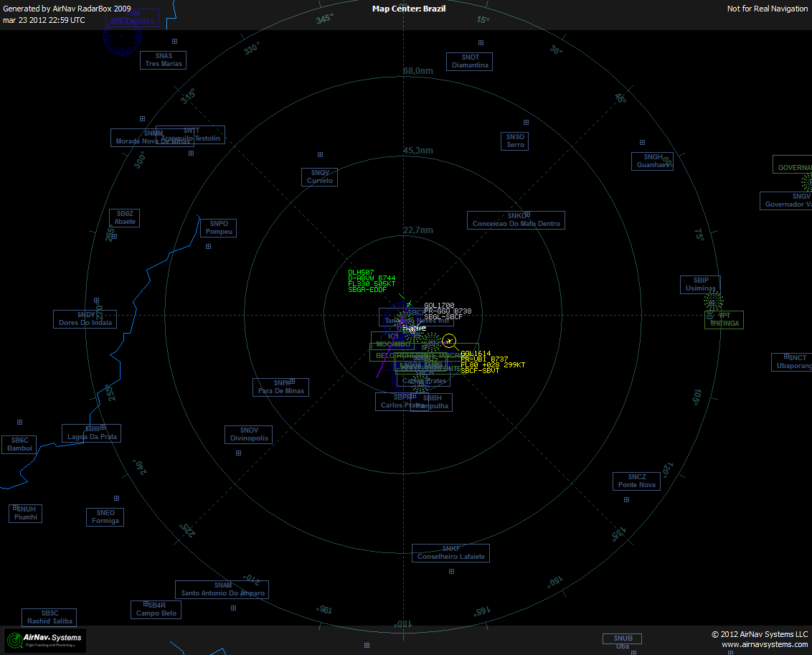Click the airport icon next to SNPO Pompeu
The width and height of the screenshot is (812, 655).
pos(208,247)
